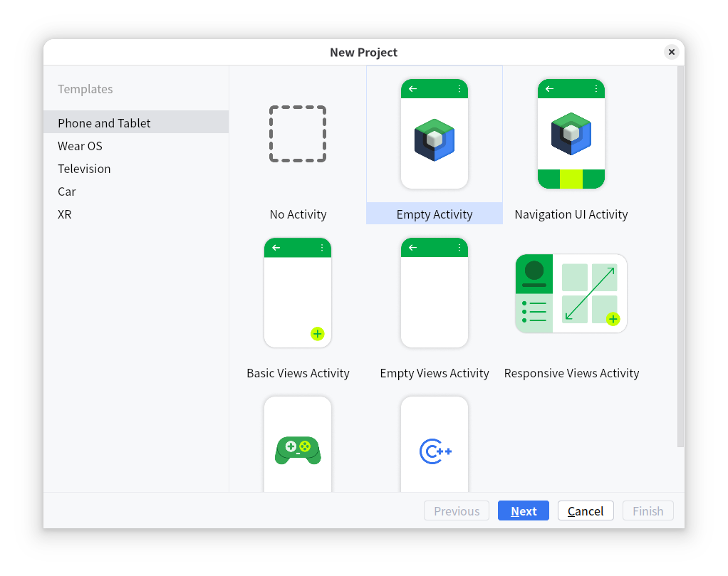This screenshot has width=728, height=576.
Task: Choose the Empty Activity template thumbnail
Action: pos(435,134)
